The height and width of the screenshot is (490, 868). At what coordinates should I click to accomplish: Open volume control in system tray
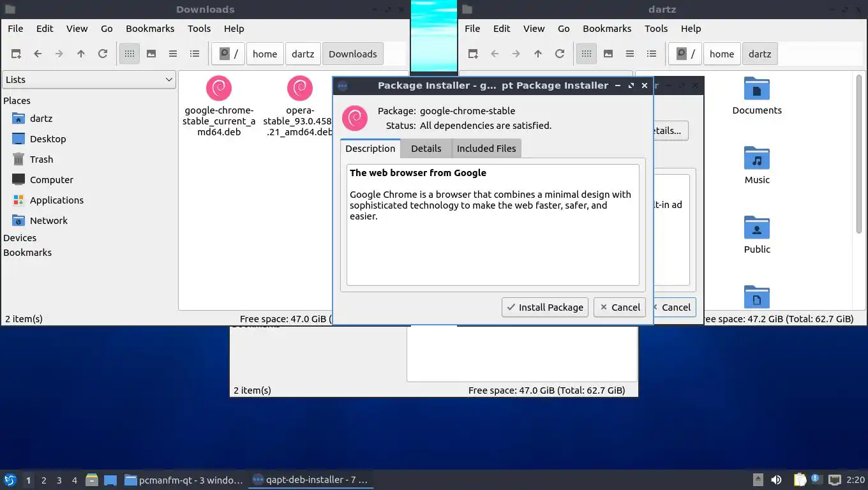click(777, 480)
